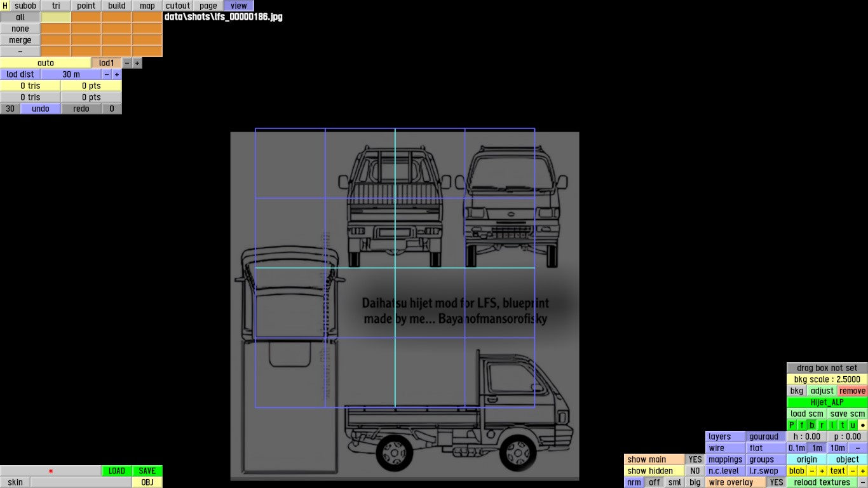Select the orange cell directly right of none
Viewport: 868px width, 488px height.
(56, 29)
